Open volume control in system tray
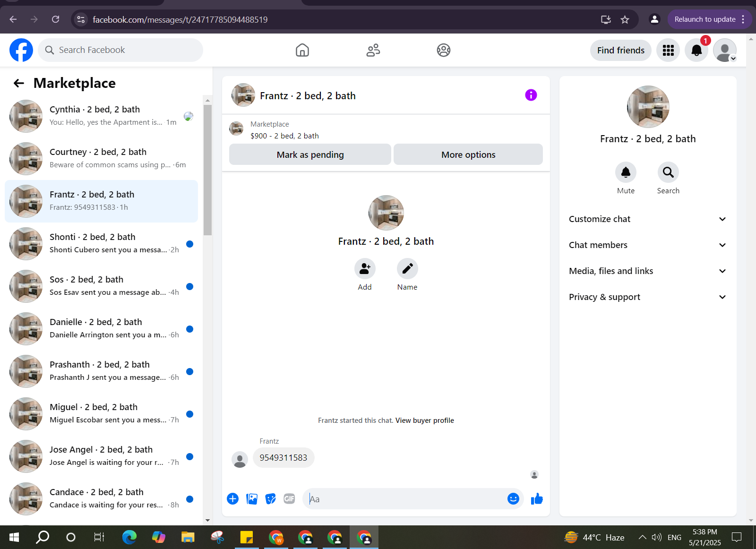 [656, 537]
